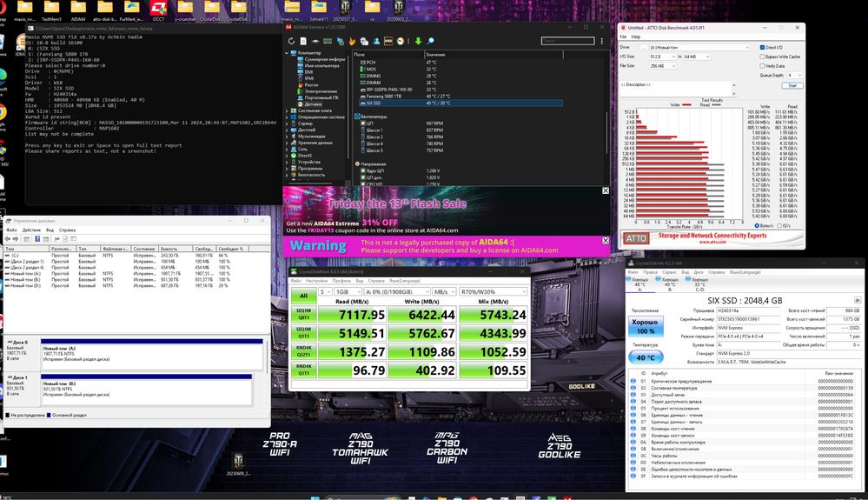Click the magnifier search icon in AIDA64 toolbar
Screen dimensions: 868x500
click(431, 41)
